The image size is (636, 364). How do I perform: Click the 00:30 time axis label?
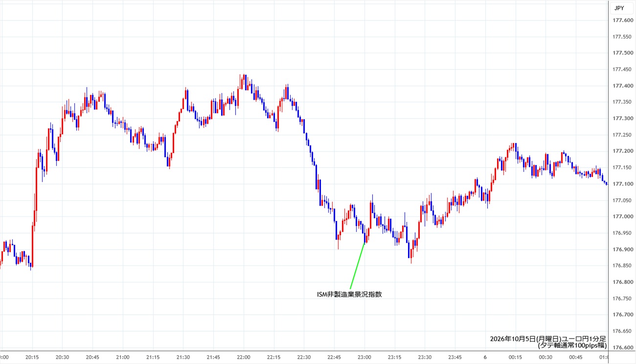546,357
